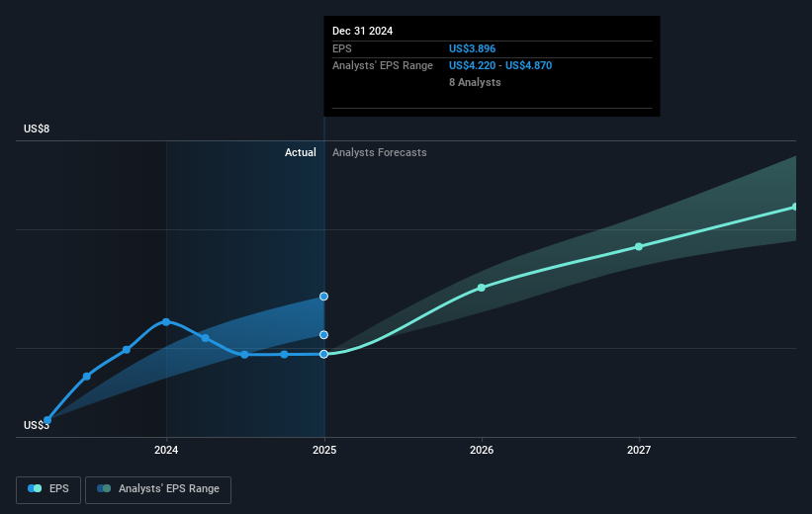Click the 2026 x-axis label

(x=482, y=450)
